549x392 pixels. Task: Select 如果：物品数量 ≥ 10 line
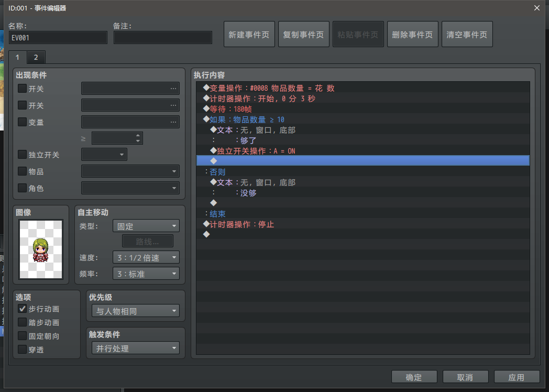(363, 119)
